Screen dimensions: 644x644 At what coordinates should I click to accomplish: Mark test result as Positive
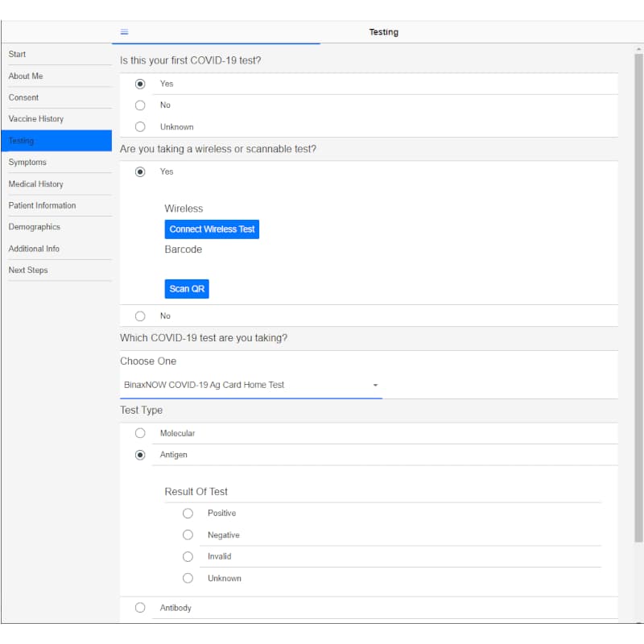point(188,514)
